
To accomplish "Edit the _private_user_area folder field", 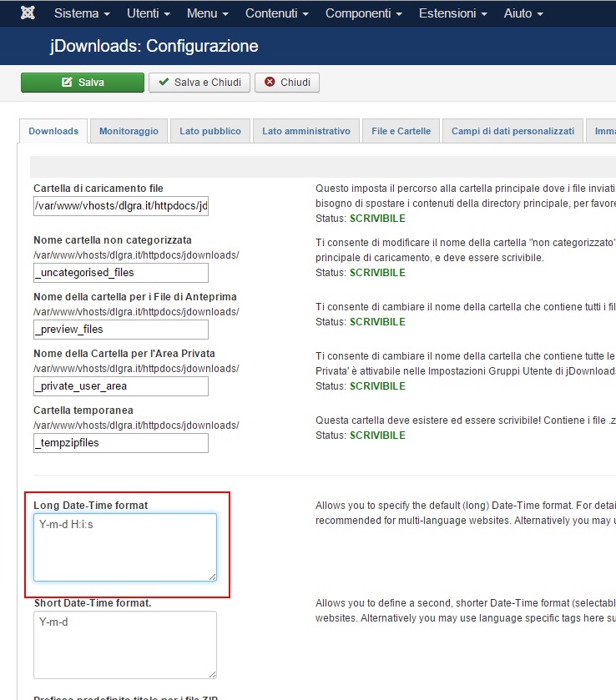I will point(121,386).
